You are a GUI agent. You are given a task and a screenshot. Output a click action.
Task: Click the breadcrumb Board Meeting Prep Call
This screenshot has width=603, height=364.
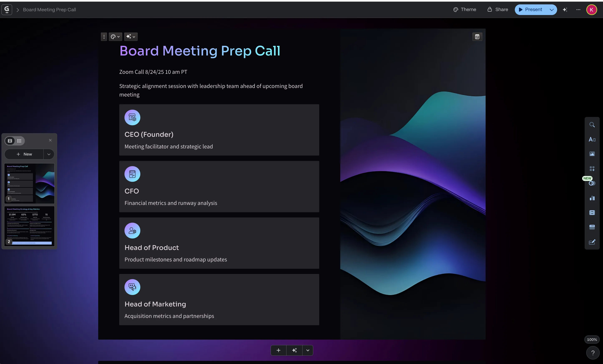[x=49, y=10]
